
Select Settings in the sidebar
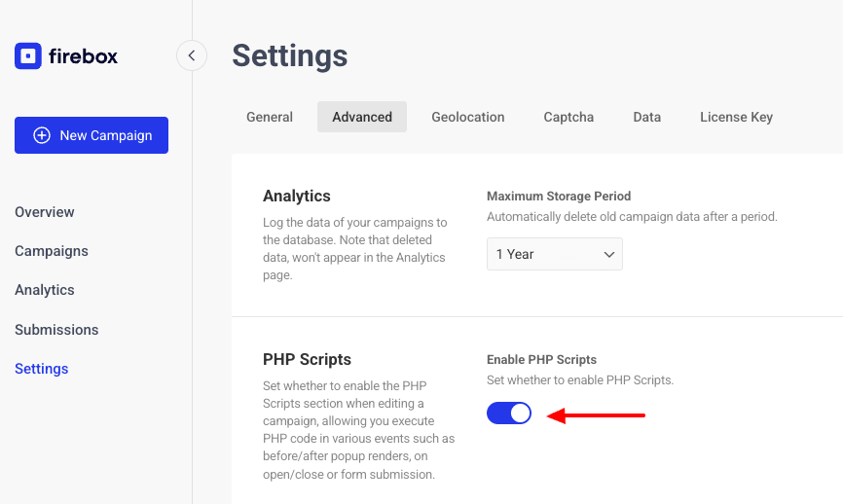[x=42, y=369]
